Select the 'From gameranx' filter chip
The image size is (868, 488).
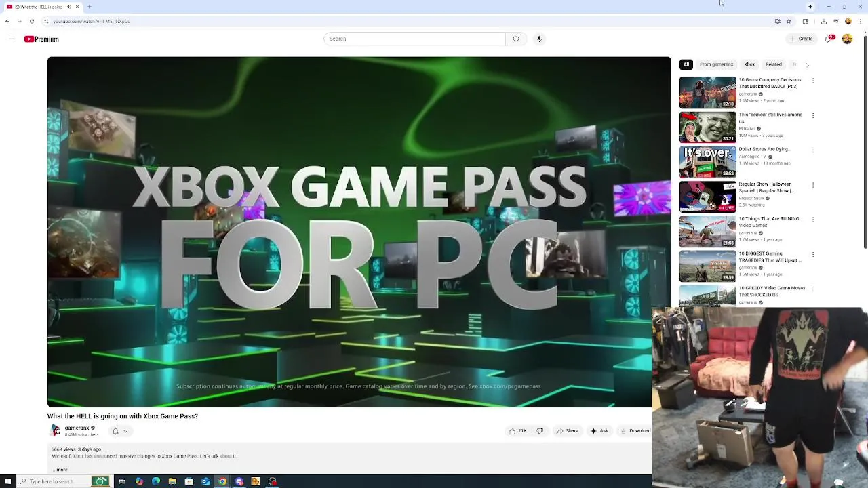coord(717,64)
